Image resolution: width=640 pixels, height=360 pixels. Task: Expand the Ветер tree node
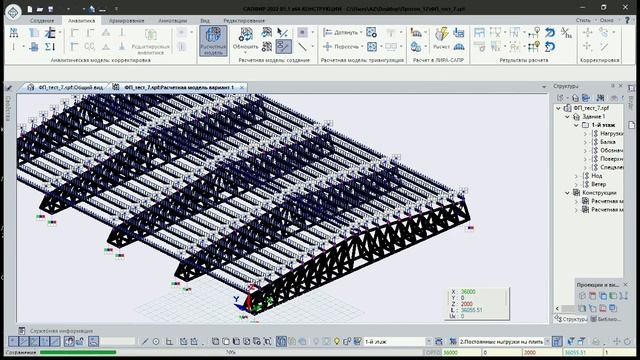pos(576,184)
